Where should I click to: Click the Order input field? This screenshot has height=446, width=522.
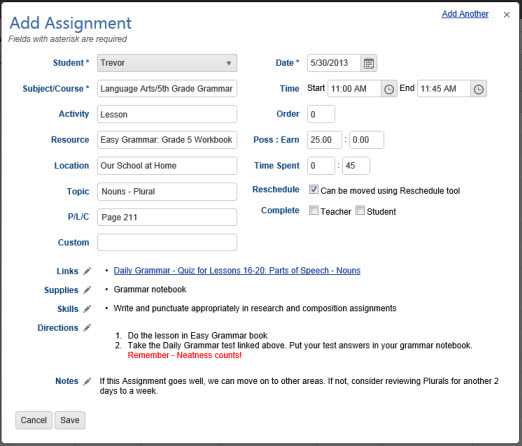tap(321, 114)
